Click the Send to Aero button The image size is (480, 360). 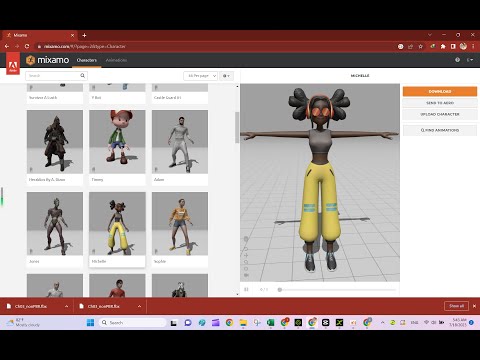440,103
